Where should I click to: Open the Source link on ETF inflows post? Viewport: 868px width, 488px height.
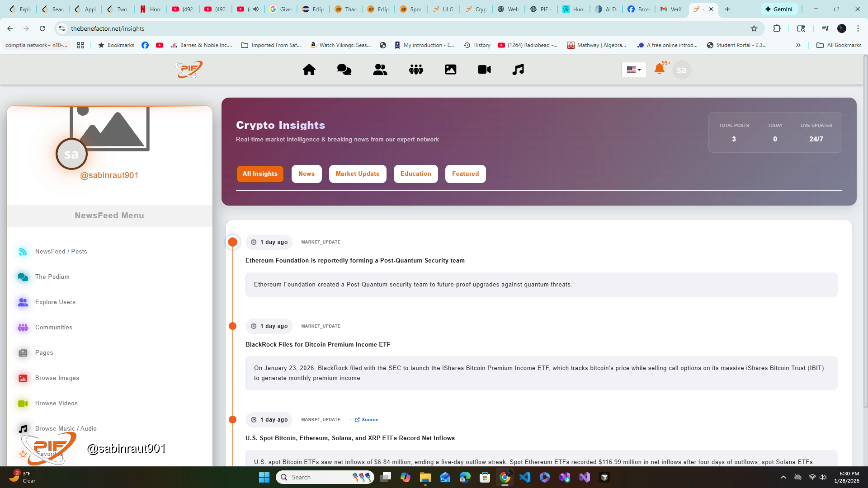[367, 420]
